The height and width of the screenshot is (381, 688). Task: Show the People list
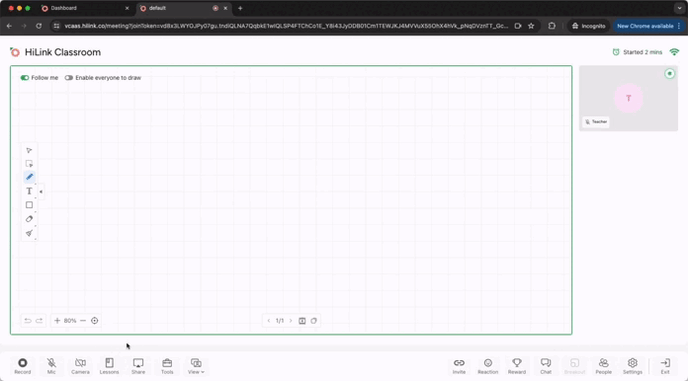pos(604,366)
